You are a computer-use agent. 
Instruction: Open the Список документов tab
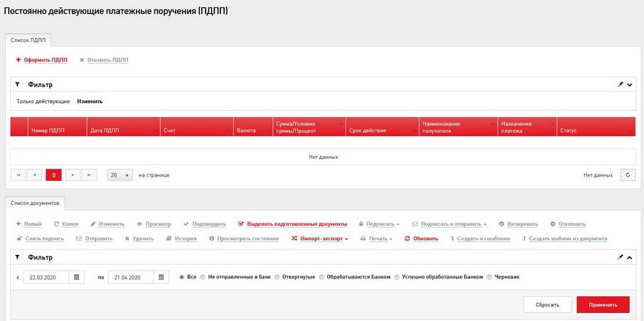[36, 202]
